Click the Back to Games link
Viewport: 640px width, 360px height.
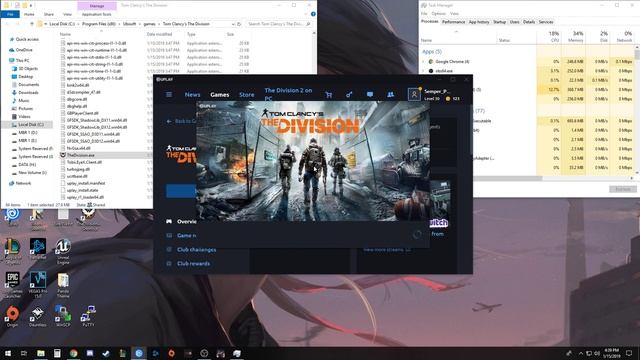tap(181, 121)
